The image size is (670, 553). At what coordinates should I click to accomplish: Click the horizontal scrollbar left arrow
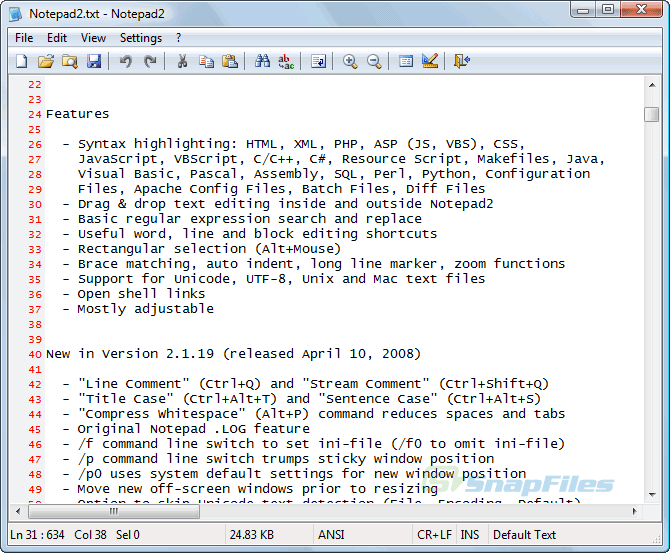(18, 511)
